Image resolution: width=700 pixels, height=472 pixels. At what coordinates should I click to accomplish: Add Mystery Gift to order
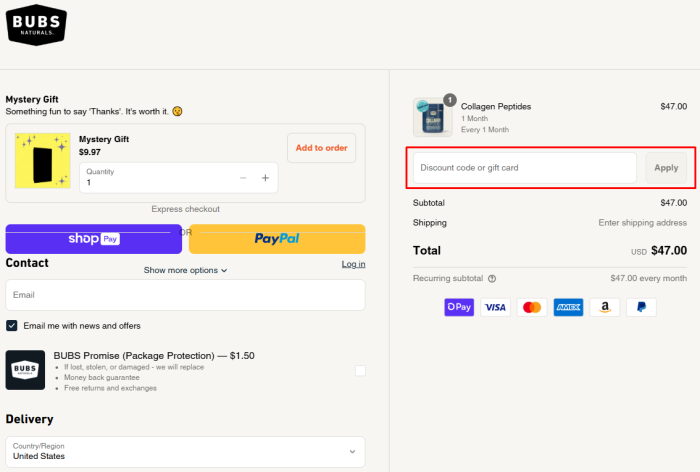click(x=321, y=148)
